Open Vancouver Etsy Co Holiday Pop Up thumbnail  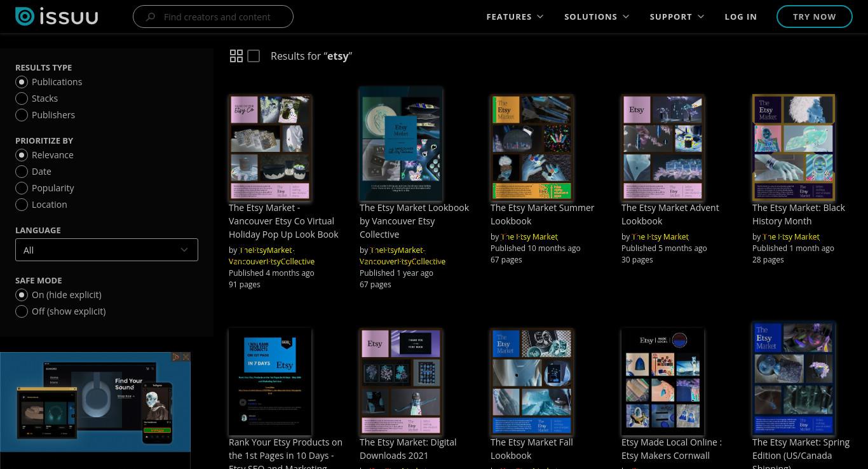coord(270,147)
